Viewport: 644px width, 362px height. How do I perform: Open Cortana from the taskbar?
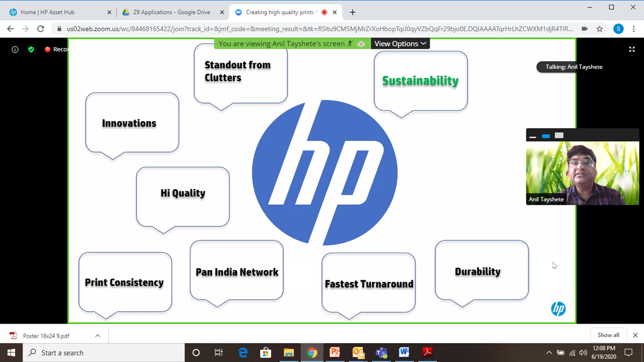pyautogui.click(x=196, y=352)
